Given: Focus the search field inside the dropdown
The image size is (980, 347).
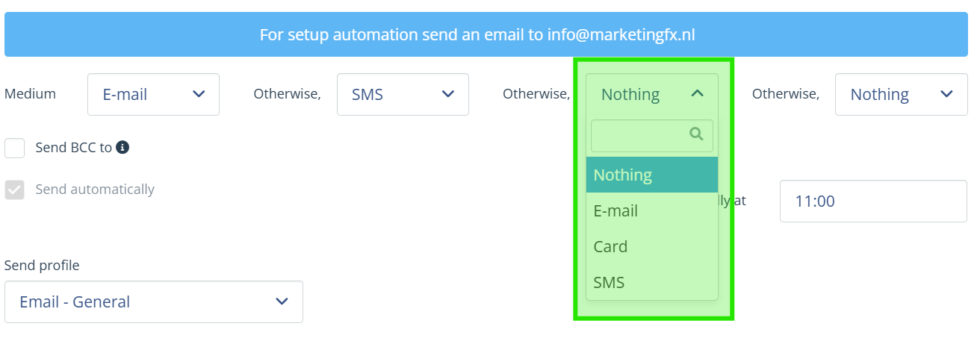Looking at the screenshot, I should [x=652, y=136].
